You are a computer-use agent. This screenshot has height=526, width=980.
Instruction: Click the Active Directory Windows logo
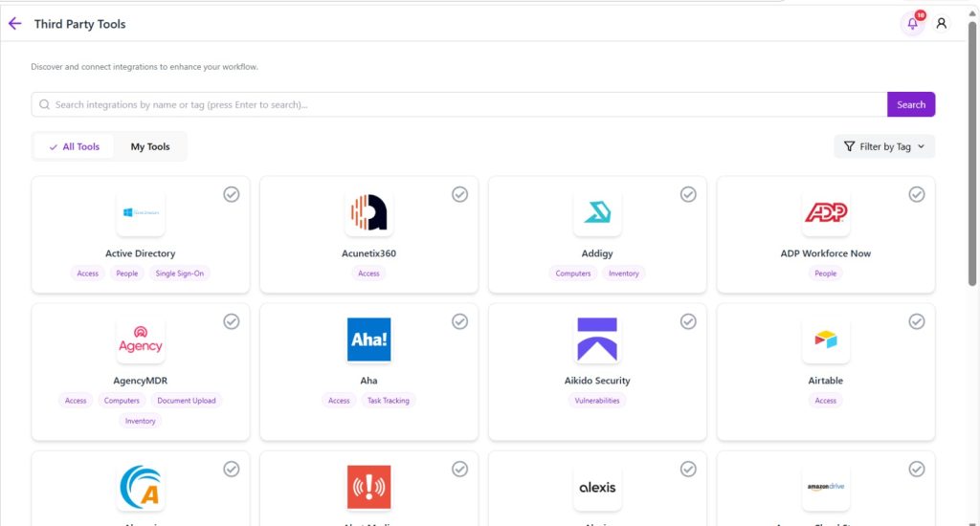(x=141, y=212)
